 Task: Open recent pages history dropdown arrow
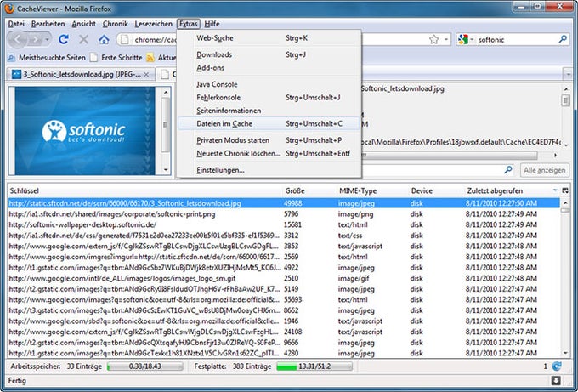pos(48,39)
